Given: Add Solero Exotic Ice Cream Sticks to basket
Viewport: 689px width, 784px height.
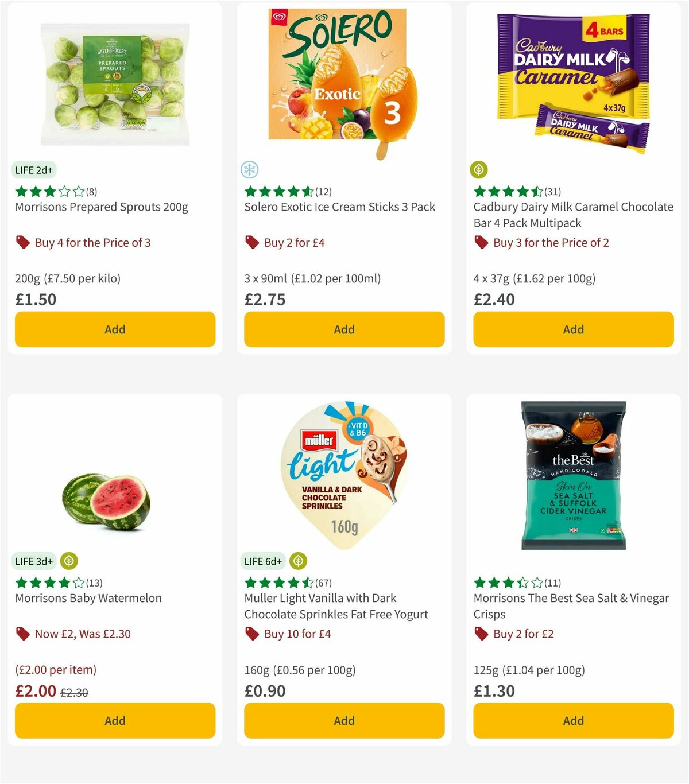Looking at the screenshot, I should [343, 329].
